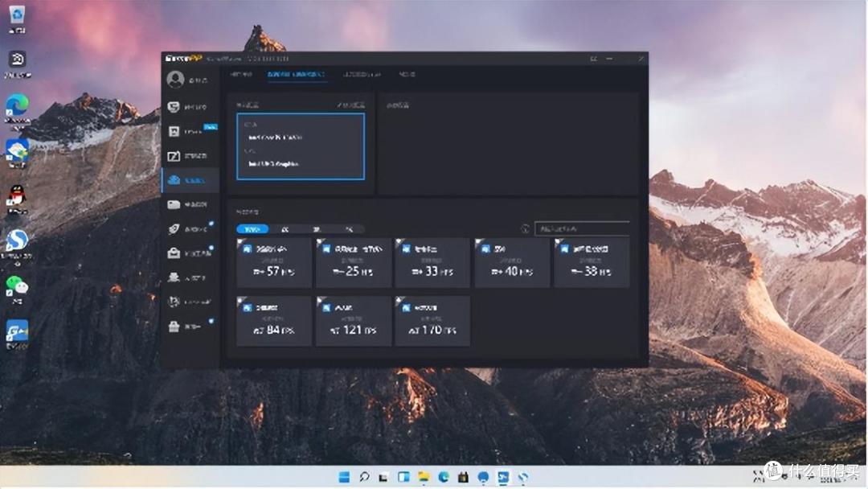This screenshot has width=868, height=489.
Task: Select the blue-outlined Intel hardware config card
Action: pyautogui.click(x=301, y=146)
